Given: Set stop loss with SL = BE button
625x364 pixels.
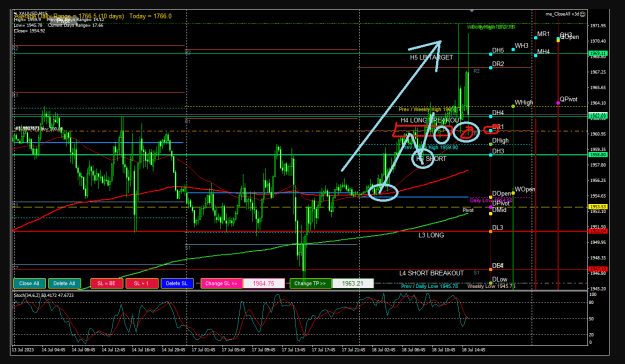Looking at the screenshot, I should pyautogui.click(x=106, y=283).
